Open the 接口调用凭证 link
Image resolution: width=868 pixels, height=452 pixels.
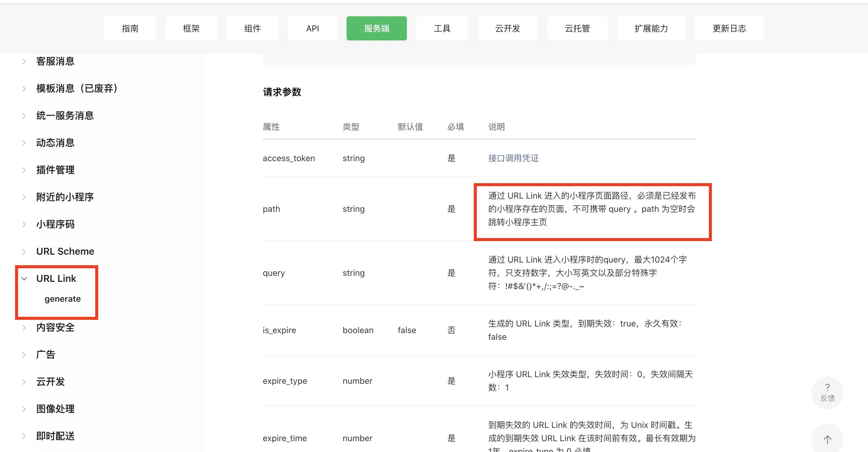pyautogui.click(x=513, y=158)
